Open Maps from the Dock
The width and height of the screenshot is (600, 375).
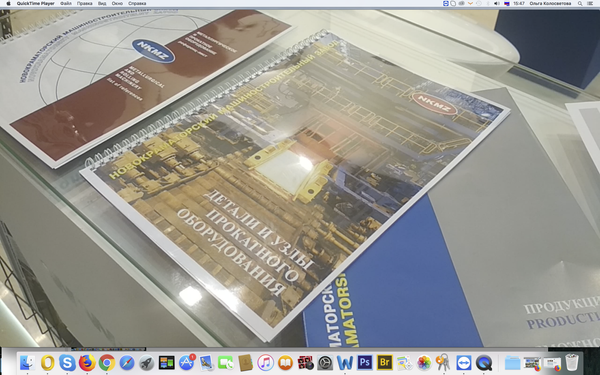404,362
